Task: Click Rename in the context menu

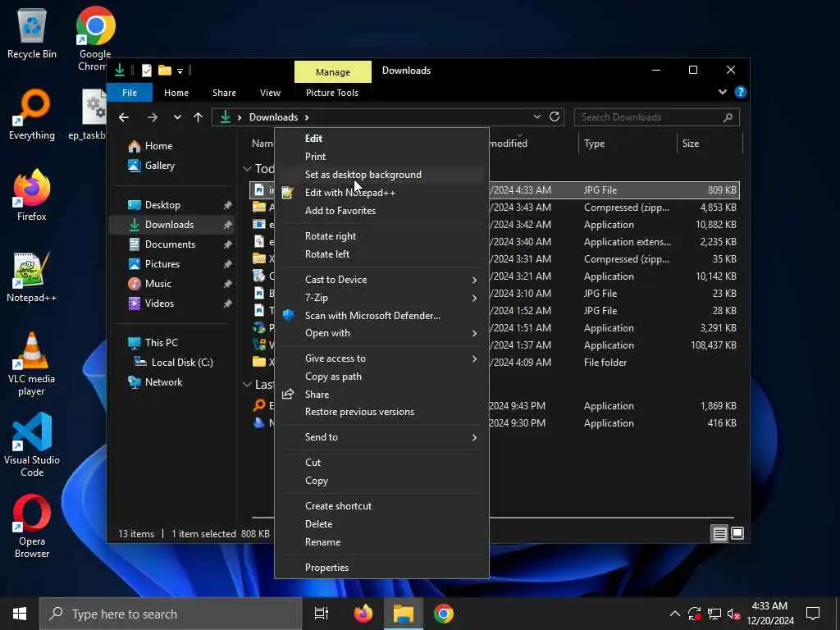Action: coord(381,542)
